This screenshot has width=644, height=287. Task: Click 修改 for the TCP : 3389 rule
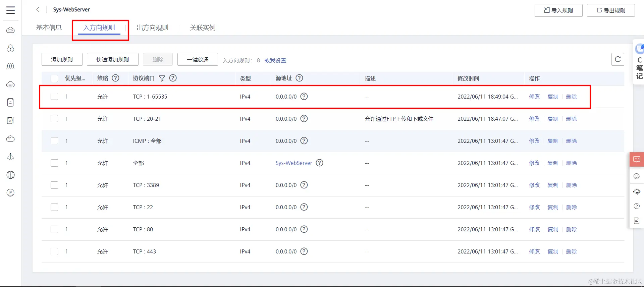(534, 185)
